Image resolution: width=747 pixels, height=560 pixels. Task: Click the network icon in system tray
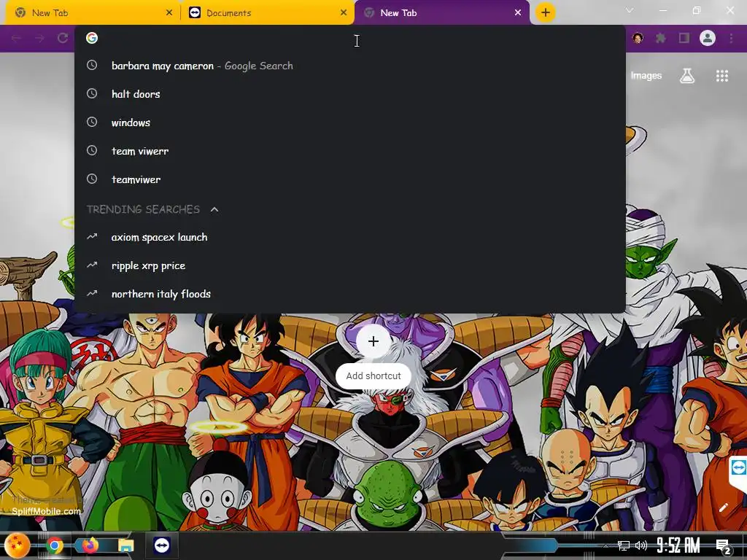click(623, 545)
